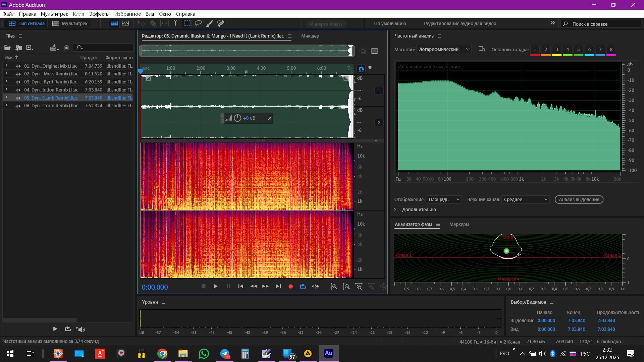Insert into multitrack icon in Files panel
This screenshot has height=362, width=644.
54,48
